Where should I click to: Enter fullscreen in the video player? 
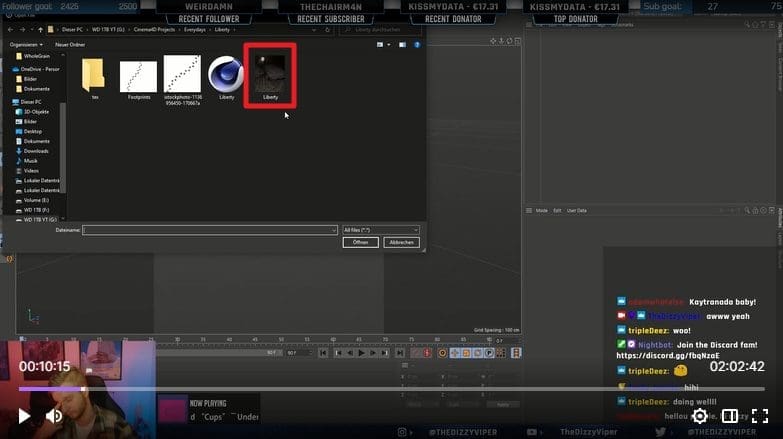(760, 416)
